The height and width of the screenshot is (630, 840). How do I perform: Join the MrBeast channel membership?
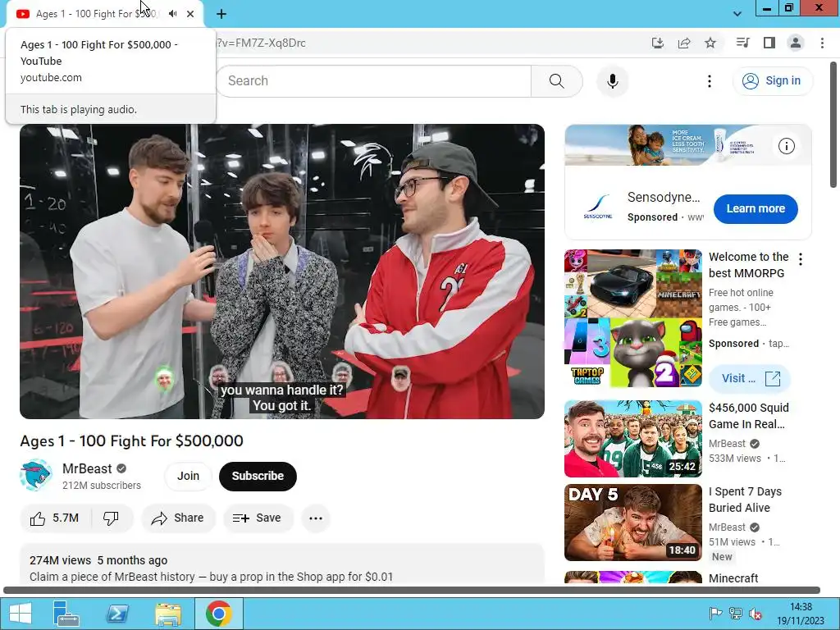(x=188, y=476)
